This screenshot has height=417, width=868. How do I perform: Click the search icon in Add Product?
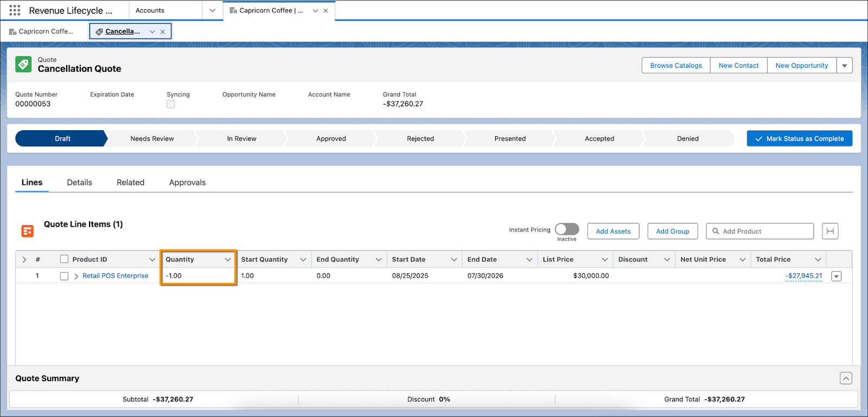[716, 231]
